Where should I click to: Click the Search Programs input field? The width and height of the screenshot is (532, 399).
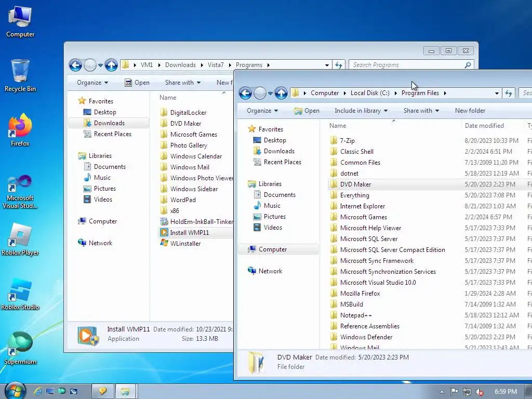tap(407, 65)
